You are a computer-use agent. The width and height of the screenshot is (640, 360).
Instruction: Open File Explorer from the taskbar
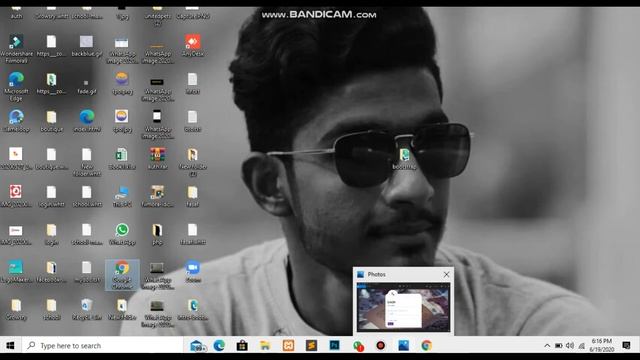(265, 346)
